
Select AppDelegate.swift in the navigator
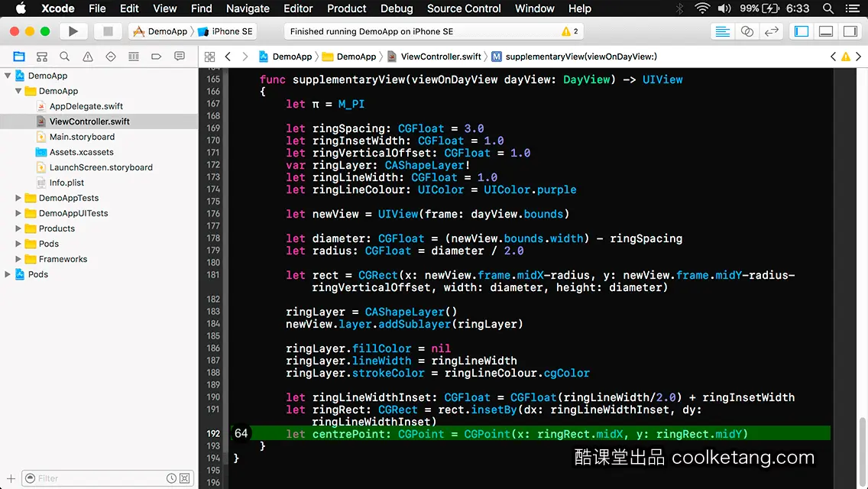[86, 106]
